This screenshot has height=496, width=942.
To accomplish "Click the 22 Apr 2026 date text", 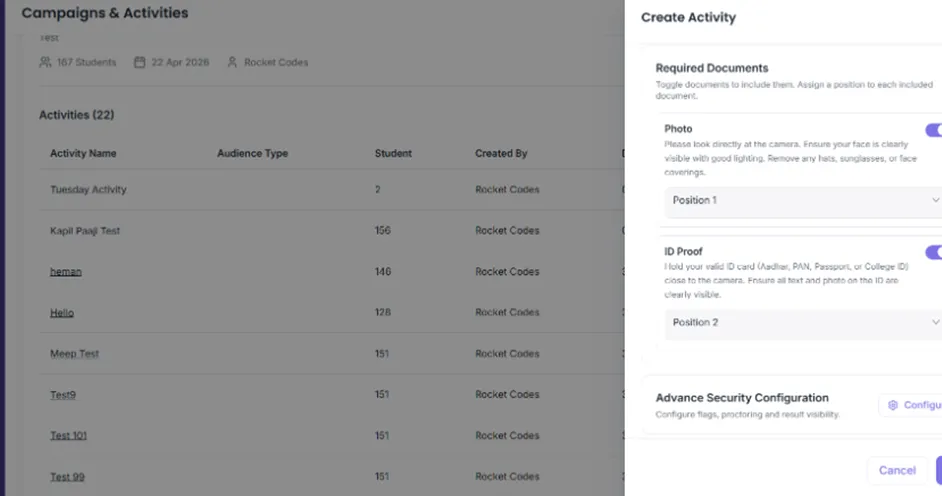I will (x=180, y=62).
